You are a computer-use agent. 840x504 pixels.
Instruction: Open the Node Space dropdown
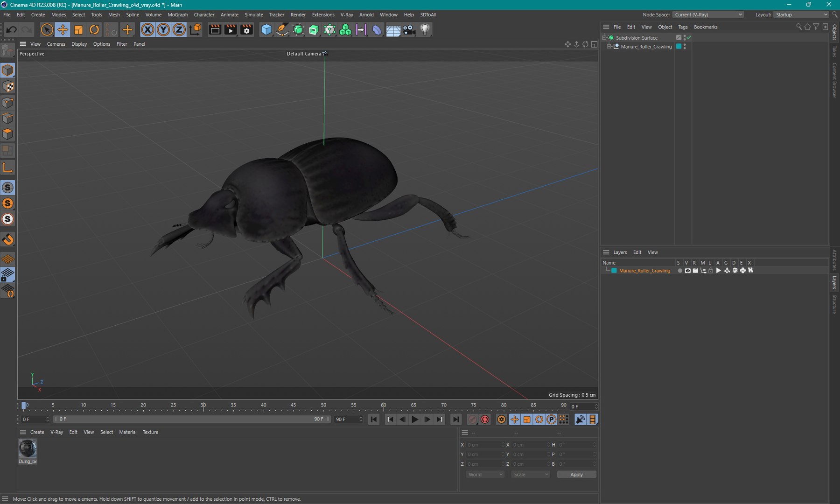coord(708,14)
